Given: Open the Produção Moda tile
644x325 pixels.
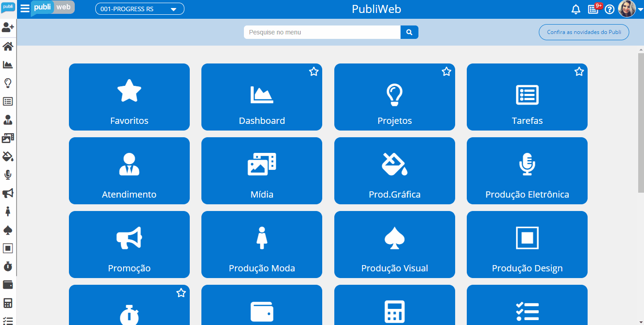Looking at the screenshot, I should click(x=262, y=245).
